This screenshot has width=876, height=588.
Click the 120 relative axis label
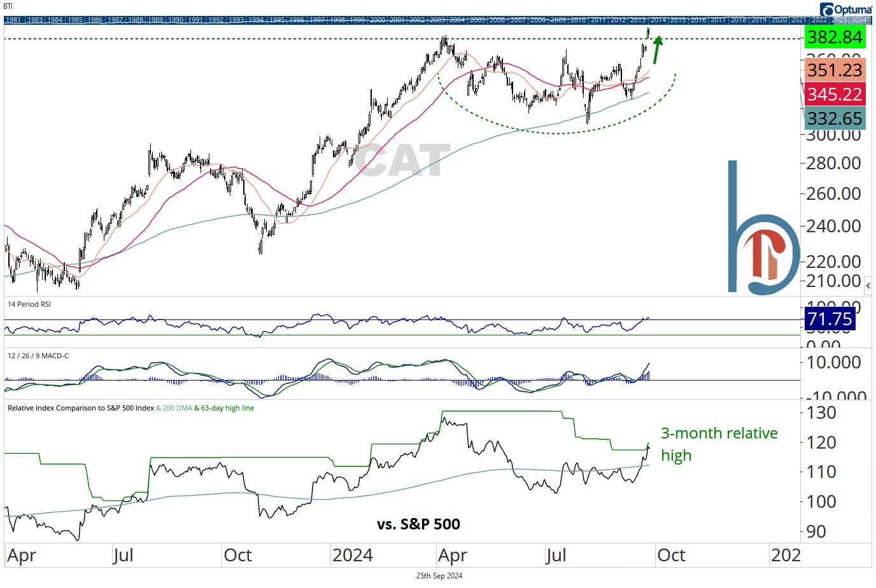click(x=821, y=442)
